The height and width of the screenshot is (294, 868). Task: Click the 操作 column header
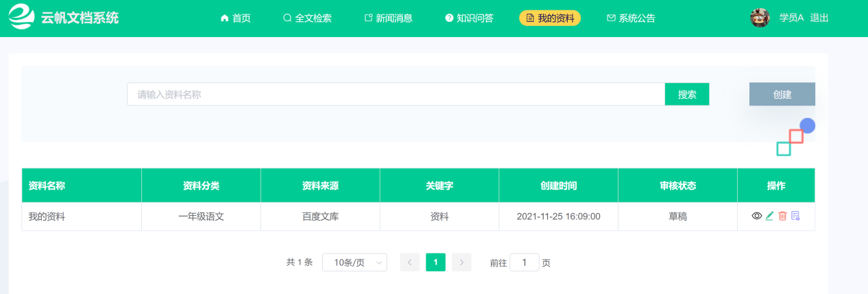tap(776, 186)
